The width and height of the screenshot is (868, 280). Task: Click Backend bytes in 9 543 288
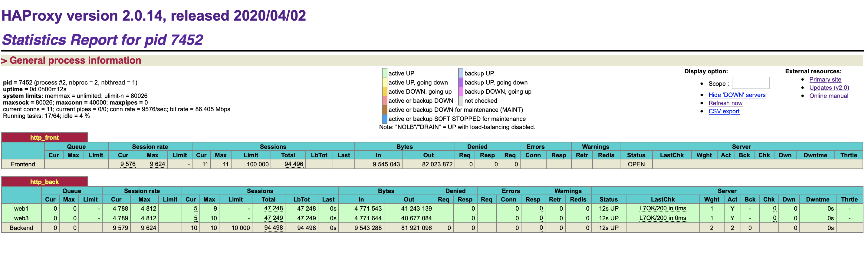pyautogui.click(x=368, y=228)
